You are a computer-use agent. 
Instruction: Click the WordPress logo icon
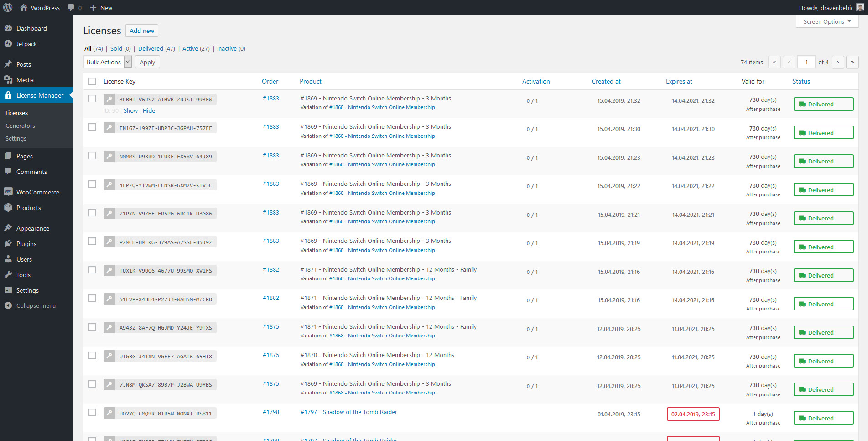pos(8,7)
